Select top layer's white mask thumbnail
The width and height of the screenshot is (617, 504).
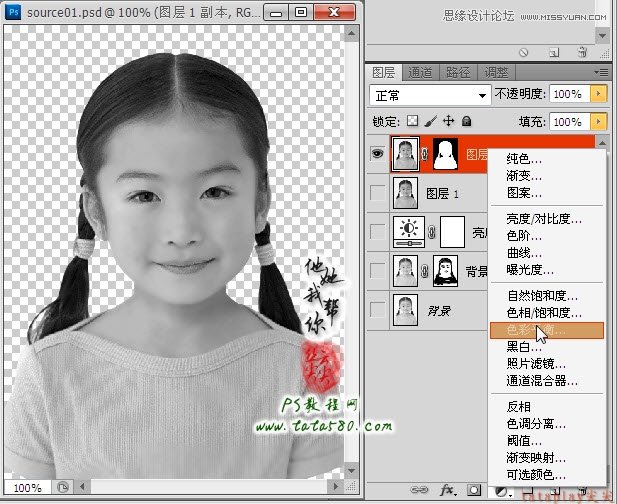445,154
